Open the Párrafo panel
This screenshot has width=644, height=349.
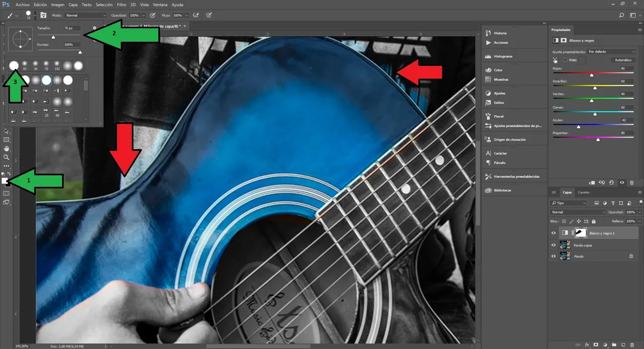click(496, 163)
